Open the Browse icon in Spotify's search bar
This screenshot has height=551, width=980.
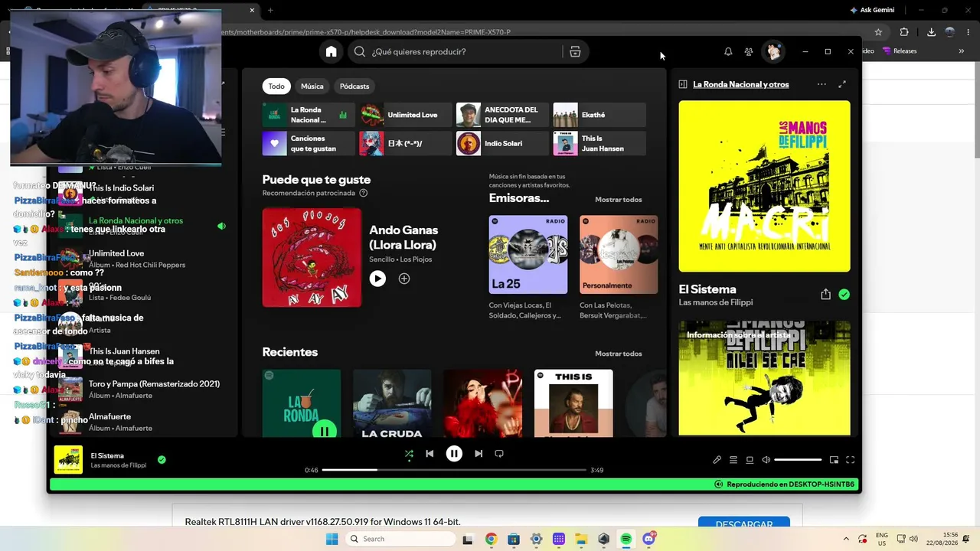575,51
